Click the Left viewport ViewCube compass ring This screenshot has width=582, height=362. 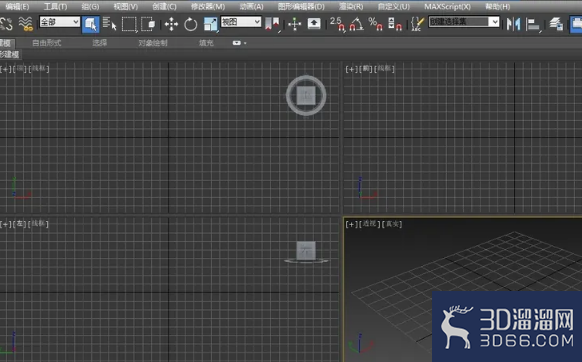click(306, 261)
